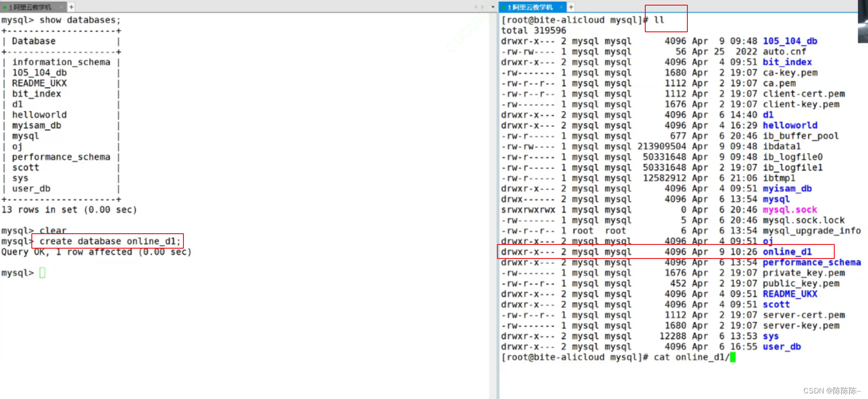
Task: Select ibdata1 in the file listing
Action: [x=782, y=147]
